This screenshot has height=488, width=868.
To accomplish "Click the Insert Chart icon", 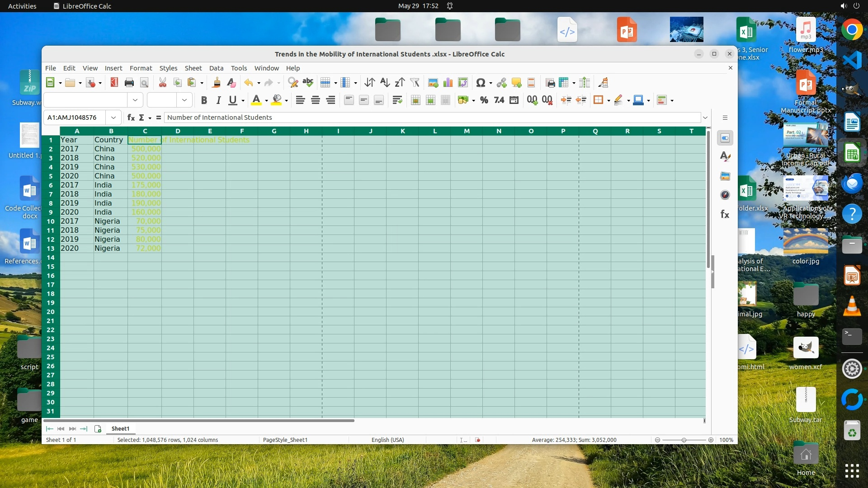I will point(448,83).
